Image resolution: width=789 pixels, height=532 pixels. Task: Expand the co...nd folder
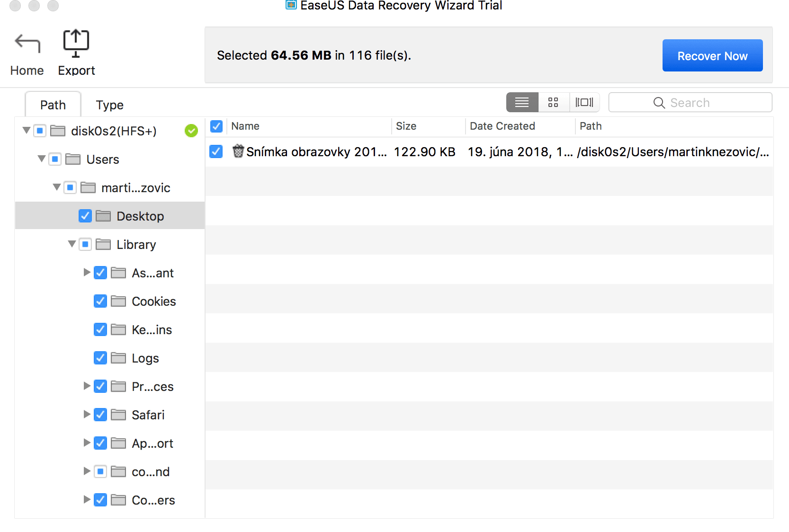click(x=87, y=471)
